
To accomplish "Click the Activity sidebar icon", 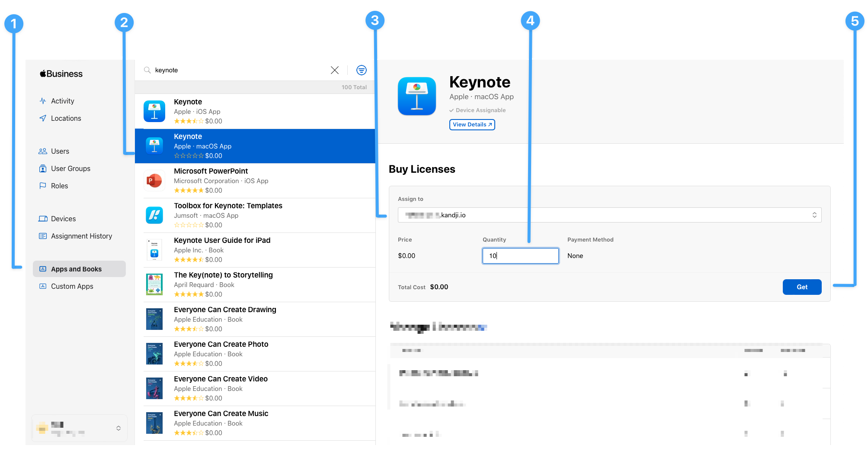I will pos(43,101).
